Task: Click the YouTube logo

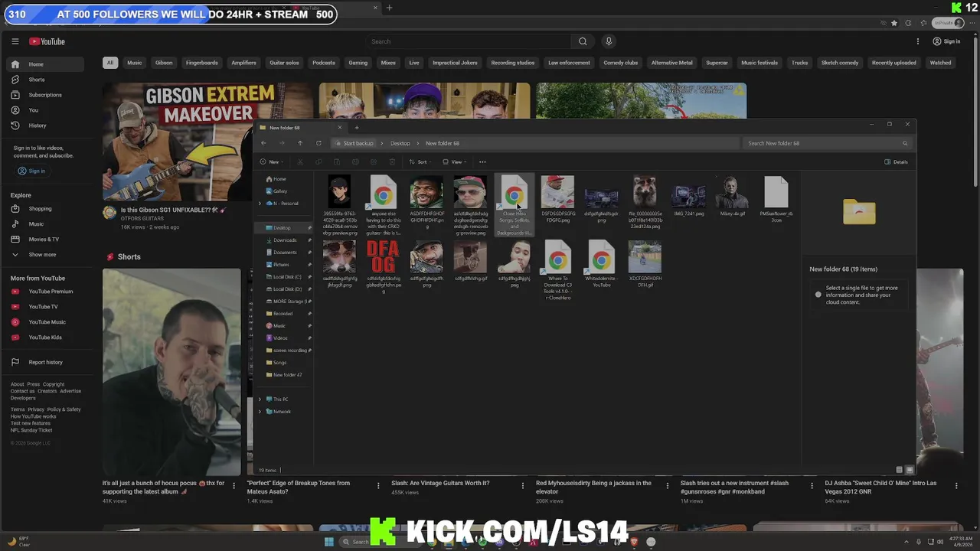Action: click(x=47, y=41)
